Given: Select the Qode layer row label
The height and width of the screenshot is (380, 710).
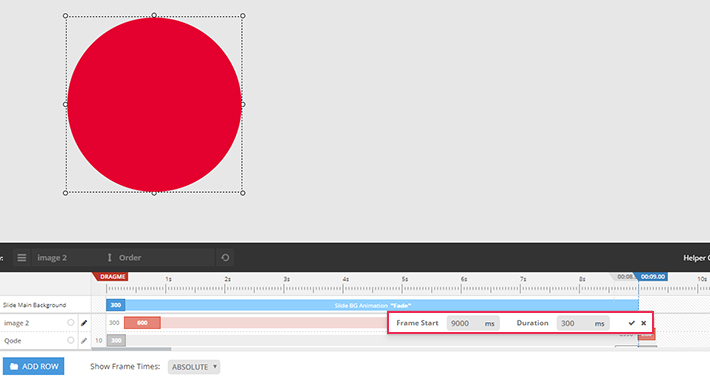Looking at the screenshot, I should [13, 341].
